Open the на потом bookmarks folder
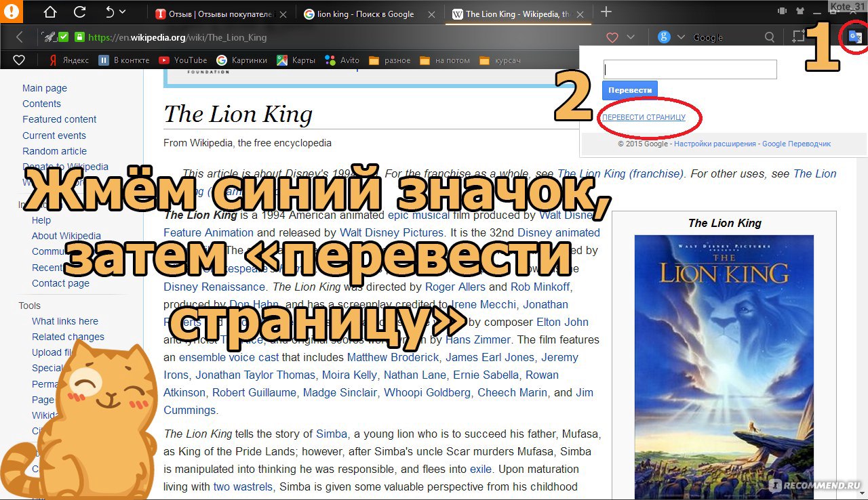This screenshot has width=868, height=500. [x=445, y=60]
